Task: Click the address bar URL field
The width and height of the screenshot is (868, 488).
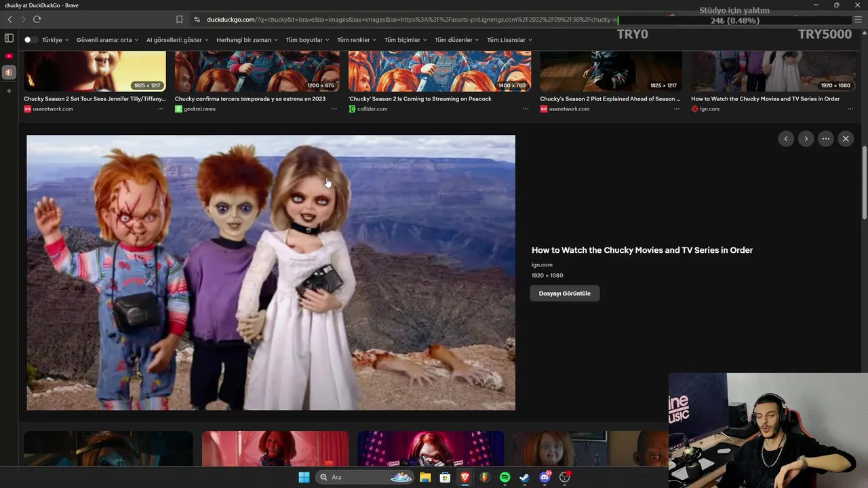Action: coord(412,20)
